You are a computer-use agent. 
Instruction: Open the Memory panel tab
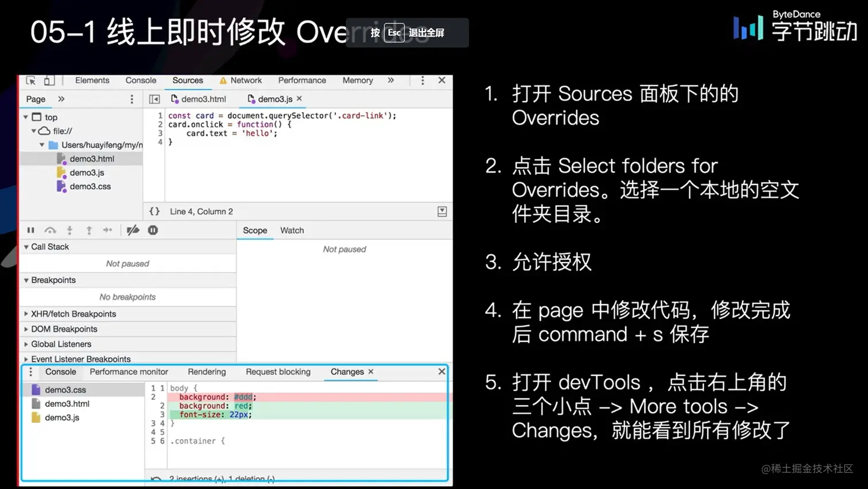(358, 80)
